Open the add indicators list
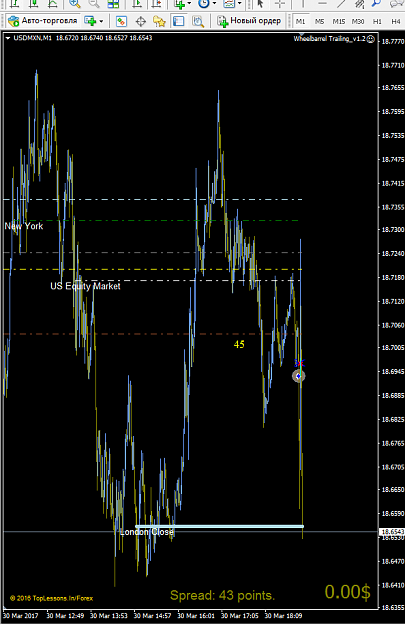This screenshot has width=405, height=625. click(179, 4)
